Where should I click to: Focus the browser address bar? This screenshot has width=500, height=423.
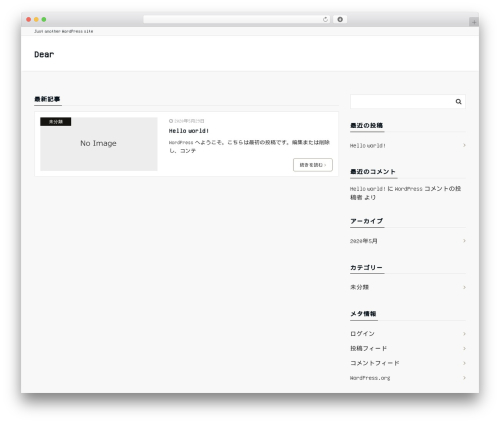coord(237,19)
